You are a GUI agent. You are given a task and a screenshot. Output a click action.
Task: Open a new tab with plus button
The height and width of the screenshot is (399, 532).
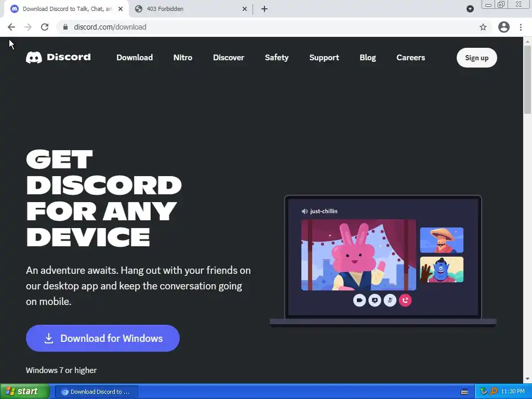tap(264, 9)
